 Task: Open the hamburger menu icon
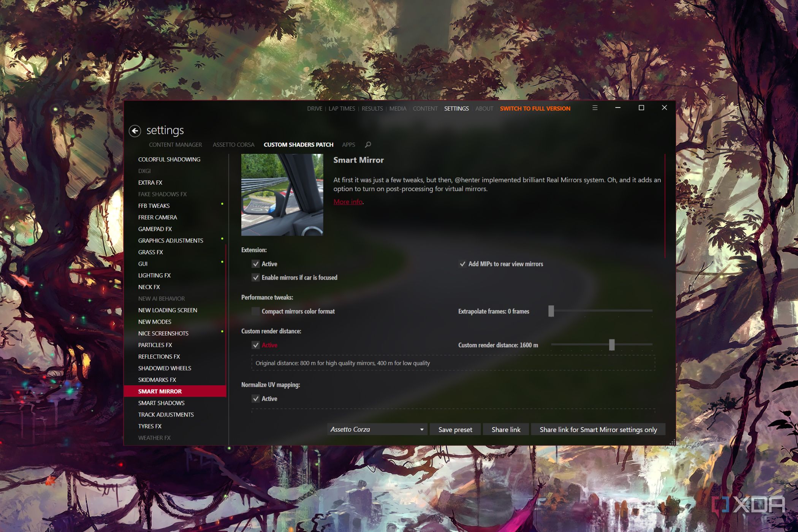click(595, 108)
